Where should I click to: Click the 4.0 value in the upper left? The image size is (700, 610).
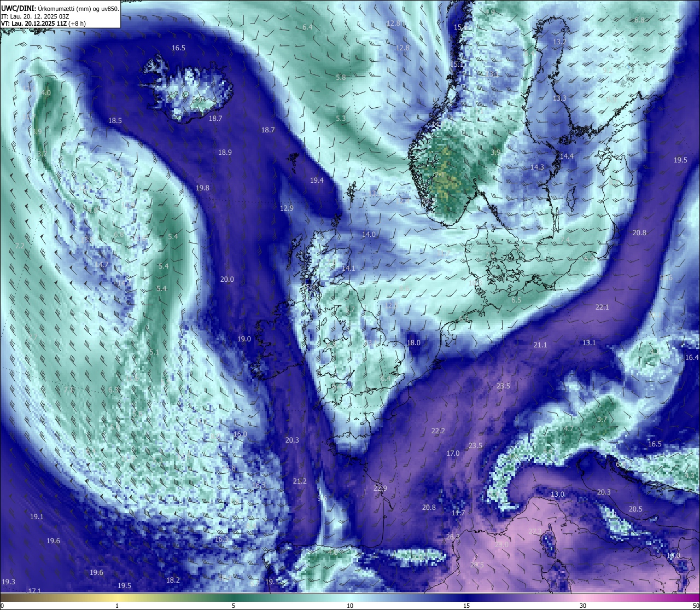(x=45, y=92)
